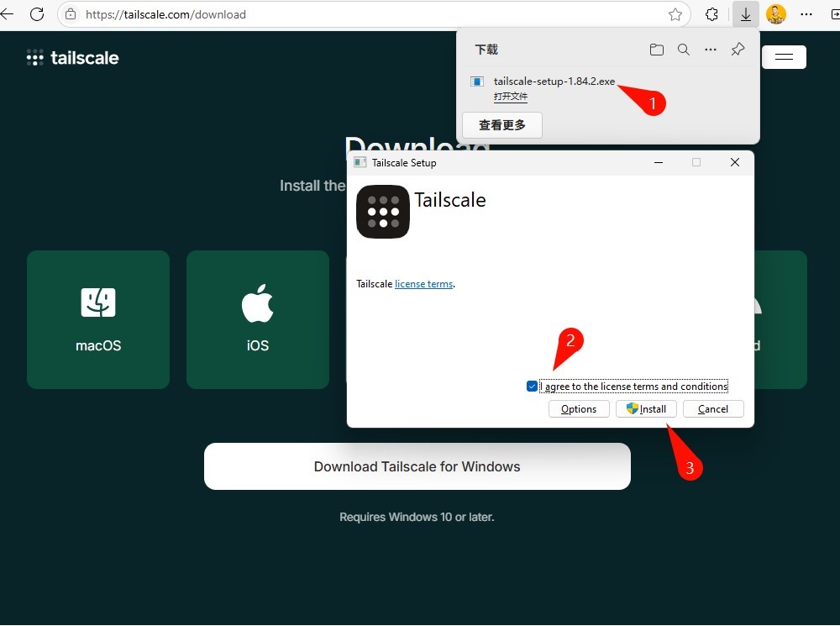Toggle the downloads toolbar button
Image resolution: width=840 pixels, height=626 pixels.
746,14
